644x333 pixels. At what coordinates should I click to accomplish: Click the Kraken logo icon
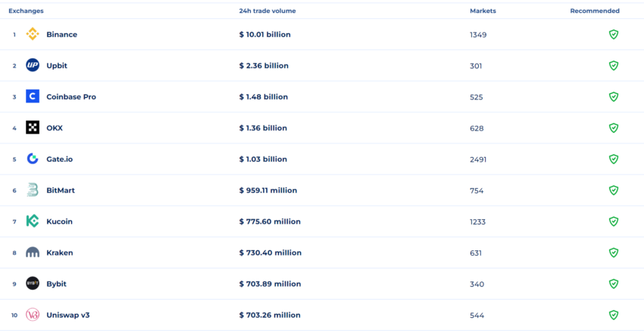(33, 252)
